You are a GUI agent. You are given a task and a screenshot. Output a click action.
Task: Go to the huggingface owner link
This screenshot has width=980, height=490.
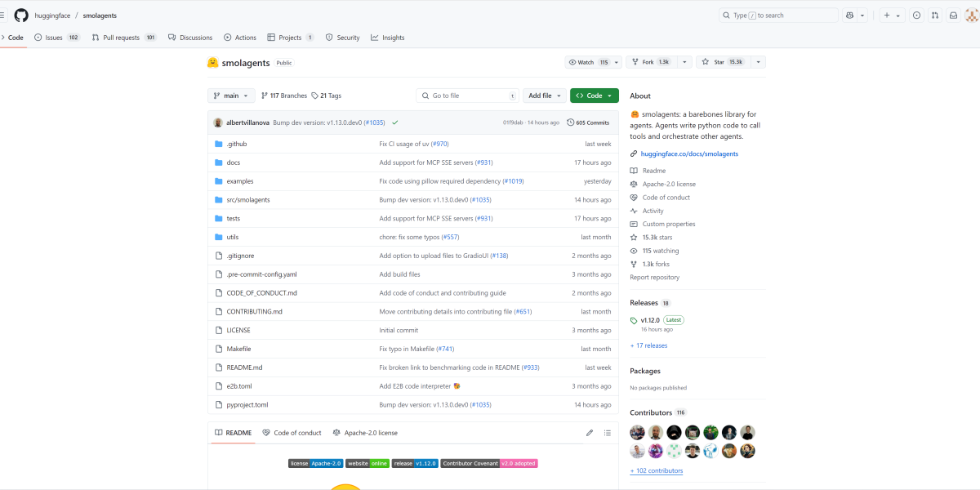coord(53,15)
